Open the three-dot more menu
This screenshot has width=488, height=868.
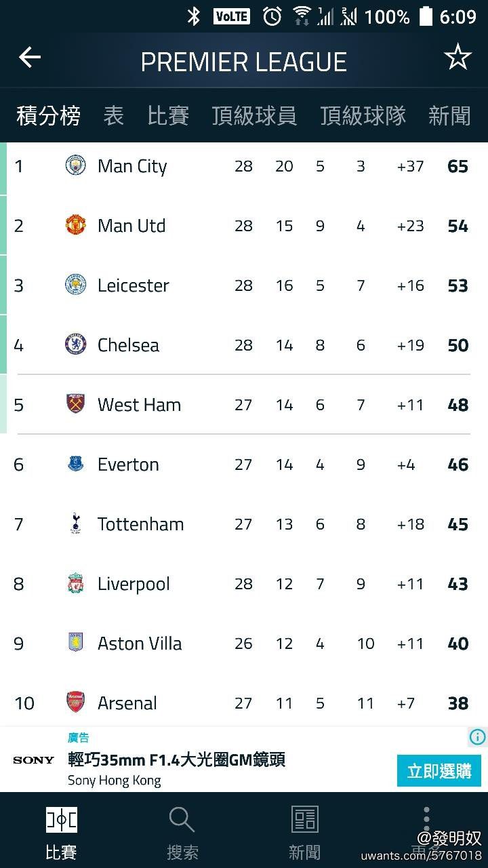[426, 821]
